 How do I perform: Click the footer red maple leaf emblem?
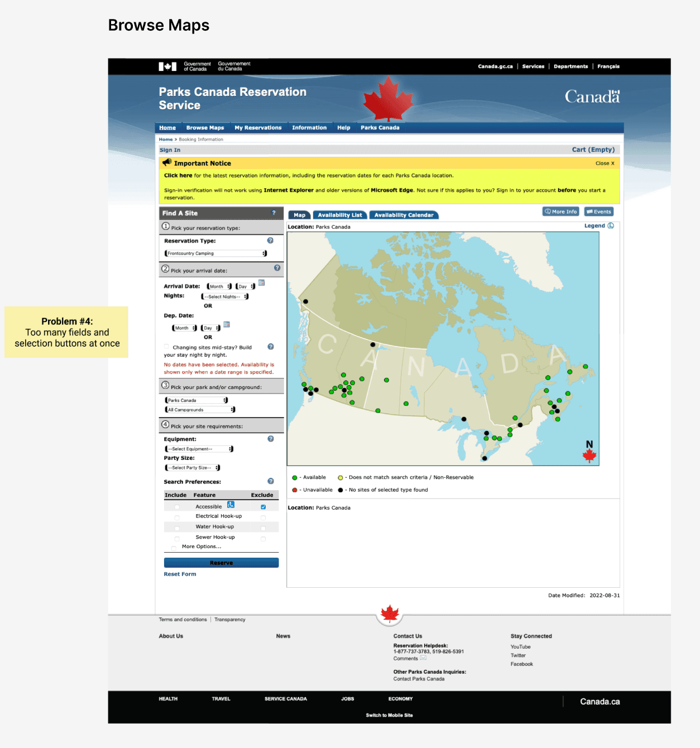390,614
